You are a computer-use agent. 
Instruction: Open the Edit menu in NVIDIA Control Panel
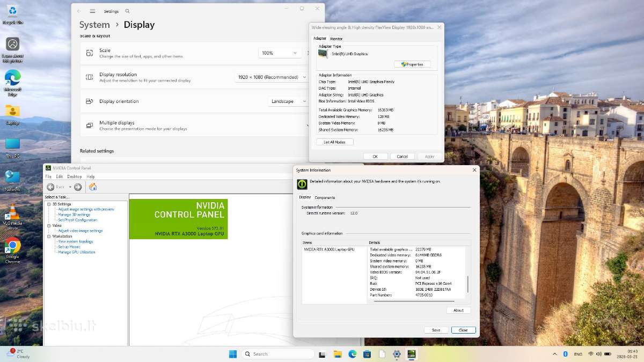[x=59, y=176]
